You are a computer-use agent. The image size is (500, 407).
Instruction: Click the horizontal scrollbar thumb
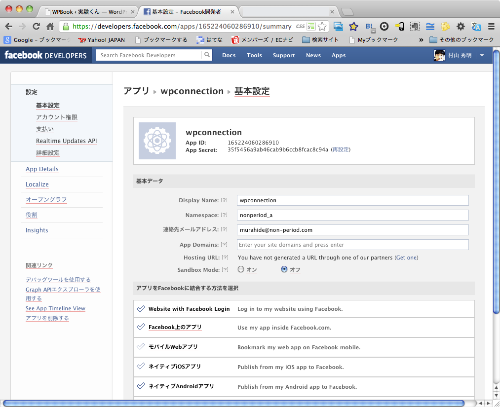[234, 403]
